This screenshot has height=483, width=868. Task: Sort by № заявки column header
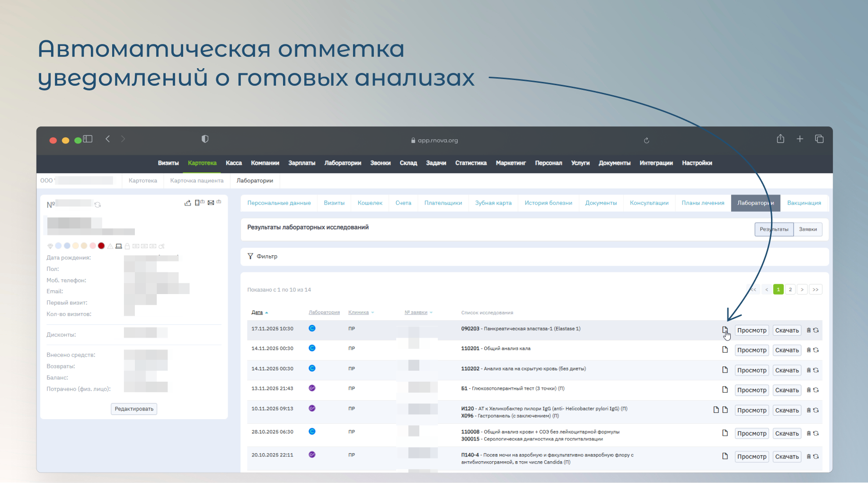pyautogui.click(x=416, y=313)
